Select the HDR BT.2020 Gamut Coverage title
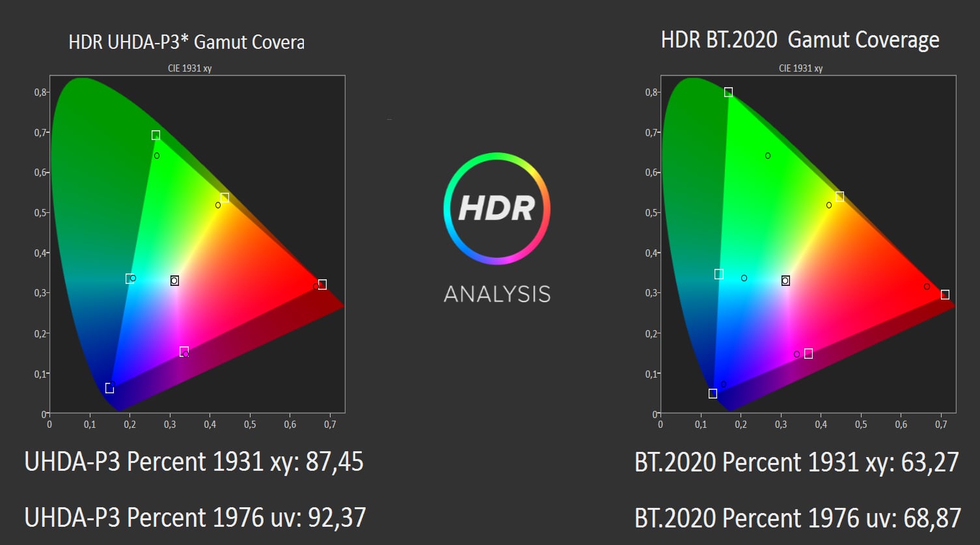The width and height of the screenshot is (980, 545). [800, 40]
